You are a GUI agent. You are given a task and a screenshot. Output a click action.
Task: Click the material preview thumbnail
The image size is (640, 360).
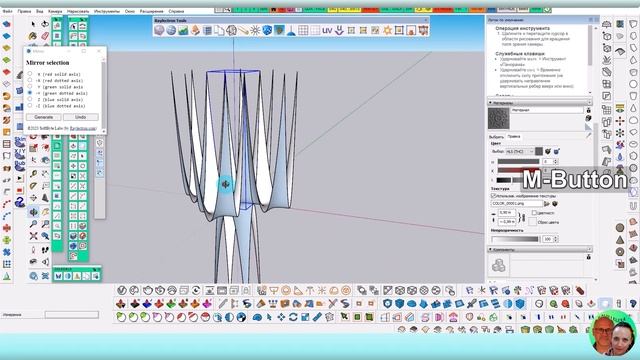[x=499, y=118]
